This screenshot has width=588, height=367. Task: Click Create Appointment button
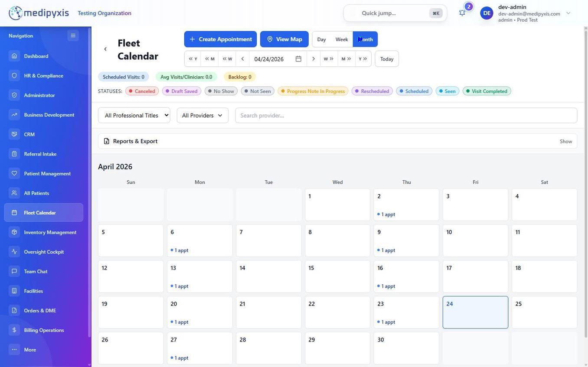[x=220, y=39]
